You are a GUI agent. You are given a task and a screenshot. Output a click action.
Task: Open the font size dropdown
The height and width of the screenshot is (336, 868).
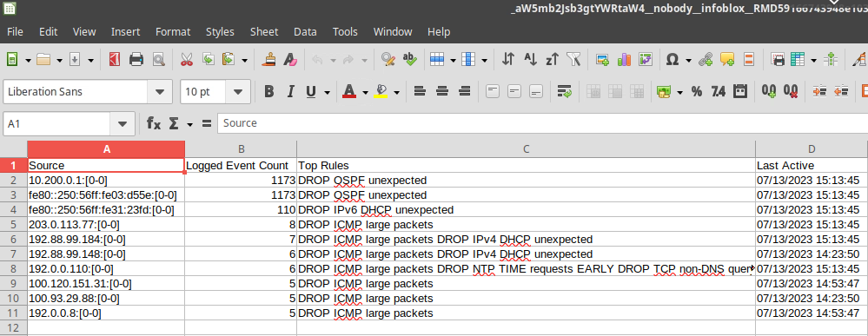pyautogui.click(x=238, y=92)
